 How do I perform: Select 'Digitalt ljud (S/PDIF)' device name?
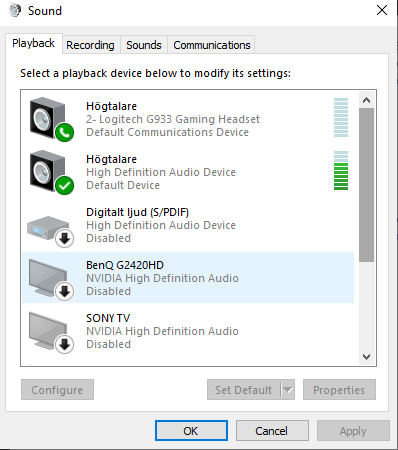(x=137, y=212)
